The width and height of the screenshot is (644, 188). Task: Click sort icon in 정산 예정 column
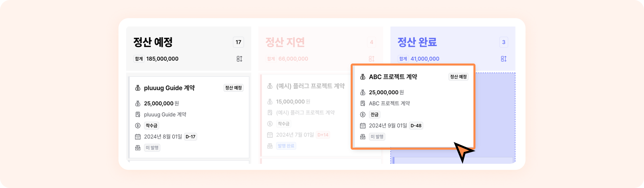(x=239, y=59)
